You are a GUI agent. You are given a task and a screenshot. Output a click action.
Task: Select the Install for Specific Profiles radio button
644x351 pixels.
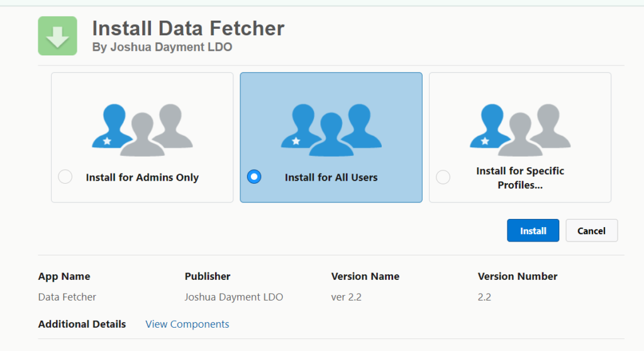coord(443,177)
